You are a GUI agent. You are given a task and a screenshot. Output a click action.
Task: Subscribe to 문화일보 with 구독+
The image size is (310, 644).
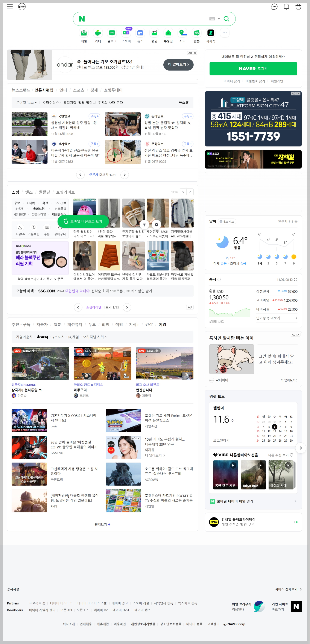[x=188, y=144]
